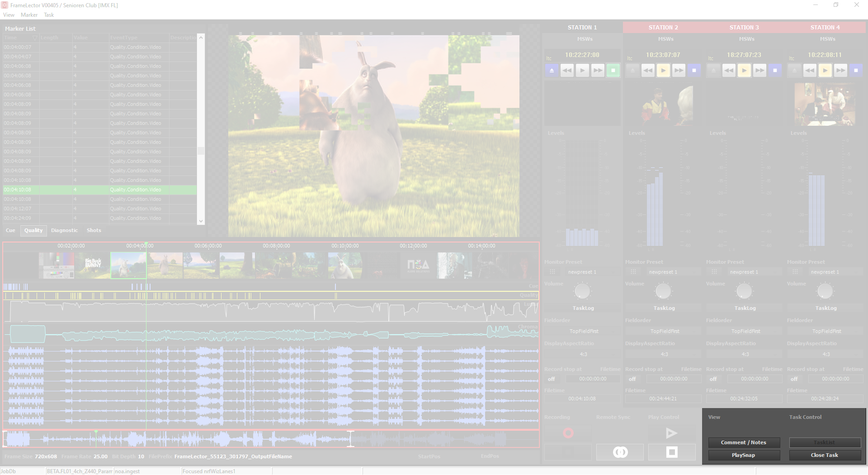The height and width of the screenshot is (475, 868).
Task: Adjust the Station 4 Volume knob
Action: [x=825, y=291]
